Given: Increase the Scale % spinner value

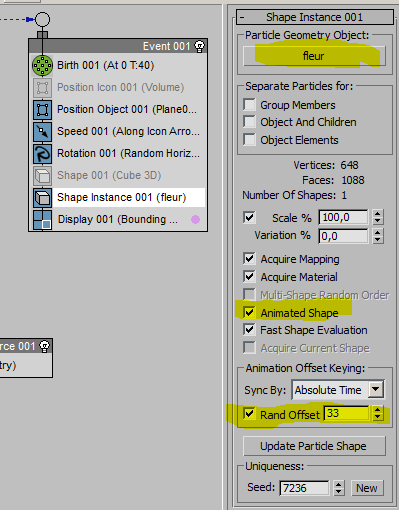Looking at the screenshot, I should (x=377, y=214).
